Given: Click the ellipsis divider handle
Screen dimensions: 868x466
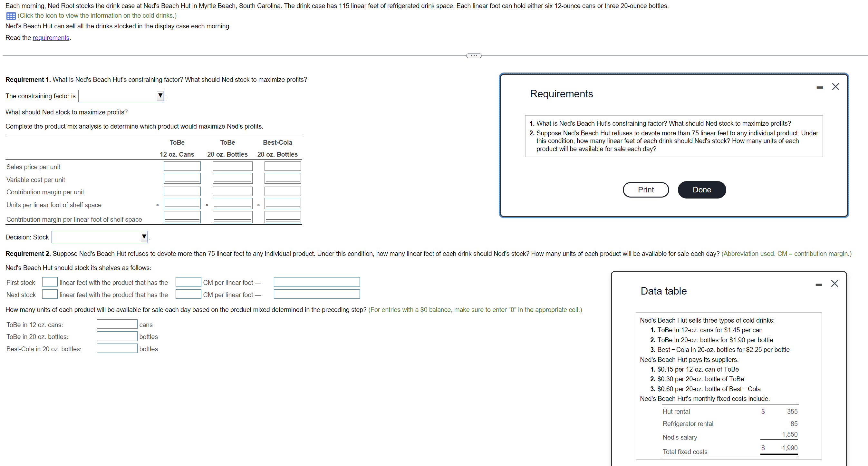Looking at the screenshot, I should click(473, 56).
